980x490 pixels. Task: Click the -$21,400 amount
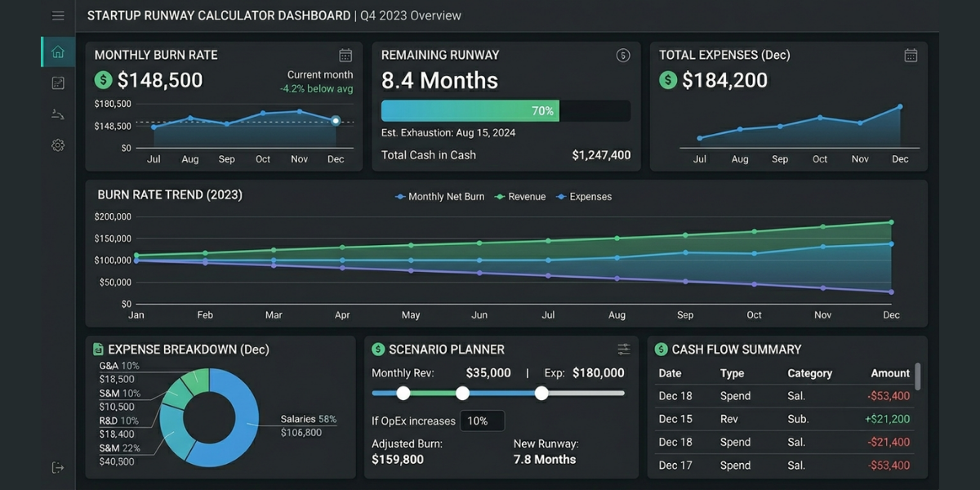click(x=888, y=442)
